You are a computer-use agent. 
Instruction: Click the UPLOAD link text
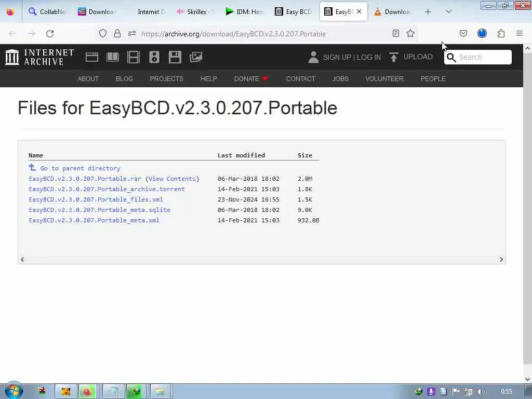(x=418, y=57)
